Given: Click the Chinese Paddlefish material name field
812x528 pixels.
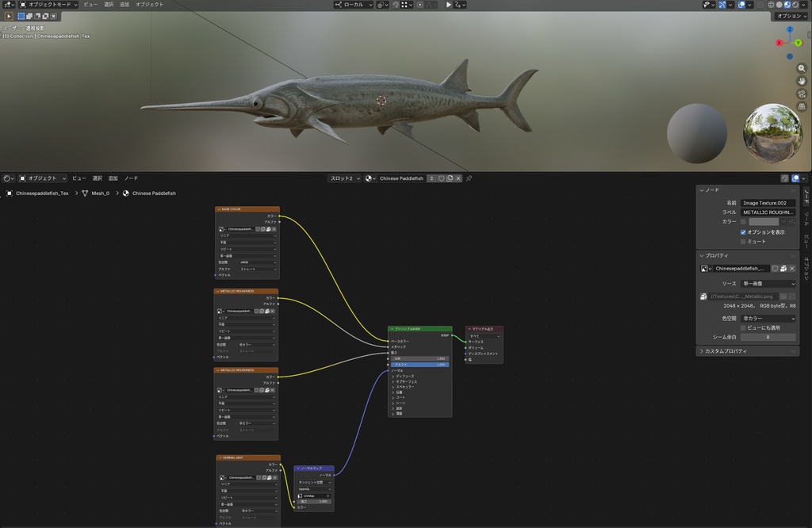Looking at the screenshot, I should (x=401, y=178).
